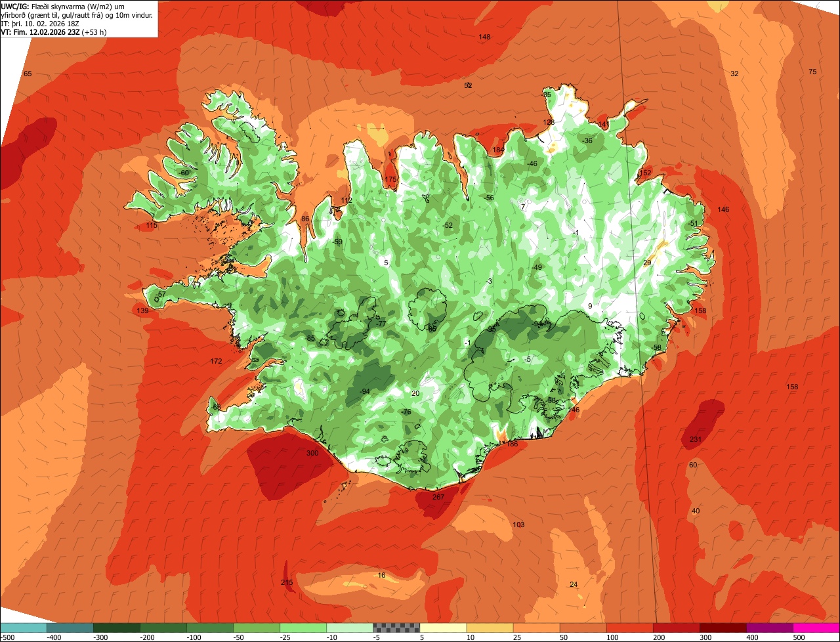840x642 pixels.
Task: Click the value -77 near the glacier outline
Action: click(380, 324)
